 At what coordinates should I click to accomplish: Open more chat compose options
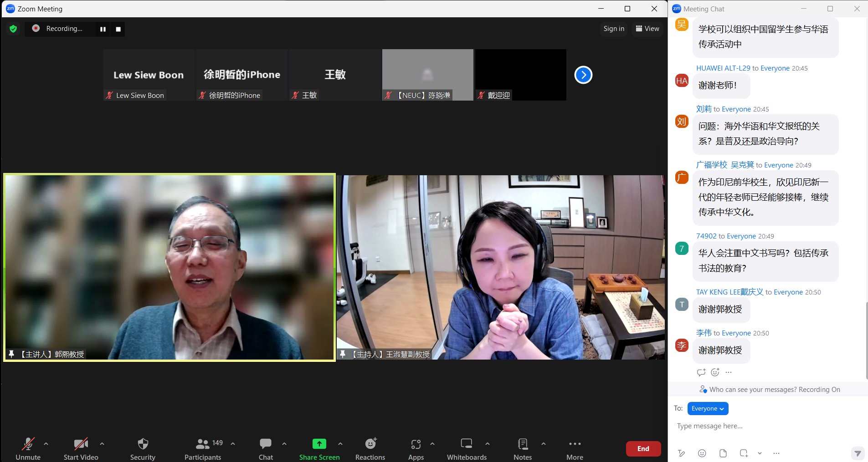coord(776,453)
